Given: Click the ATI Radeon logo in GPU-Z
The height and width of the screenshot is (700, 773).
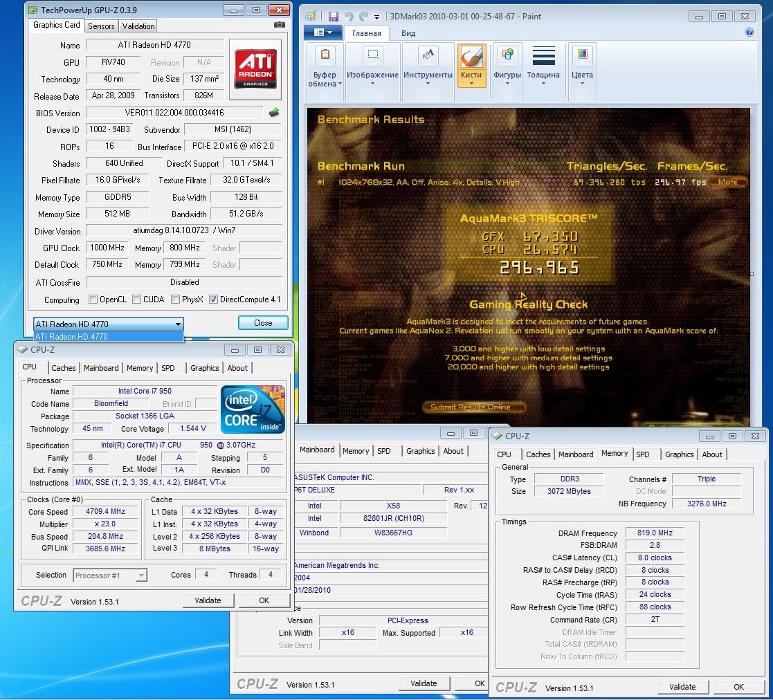Looking at the screenshot, I should pyautogui.click(x=255, y=68).
